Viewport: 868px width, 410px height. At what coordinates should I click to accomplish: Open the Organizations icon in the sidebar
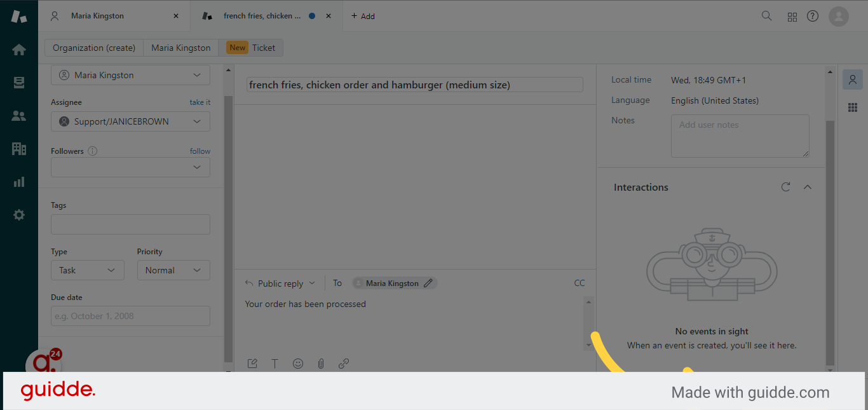19,149
